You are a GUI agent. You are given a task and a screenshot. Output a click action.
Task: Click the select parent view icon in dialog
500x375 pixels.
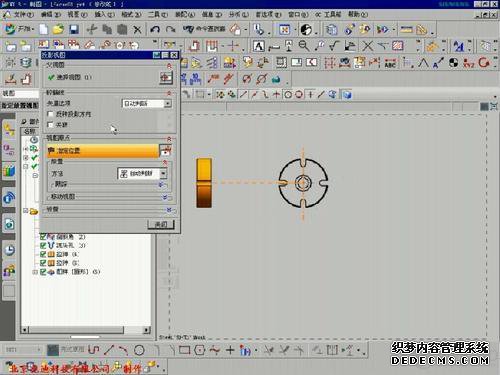(x=166, y=78)
